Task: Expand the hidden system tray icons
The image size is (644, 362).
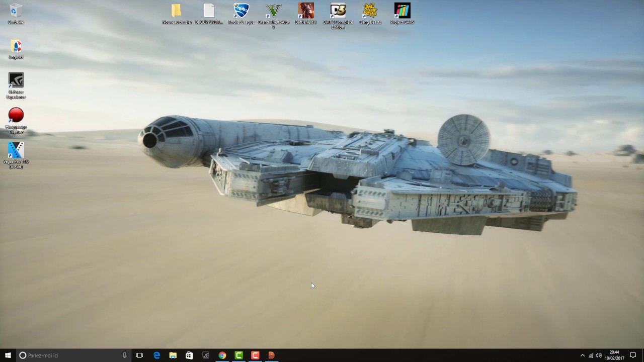Action: [583, 355]
